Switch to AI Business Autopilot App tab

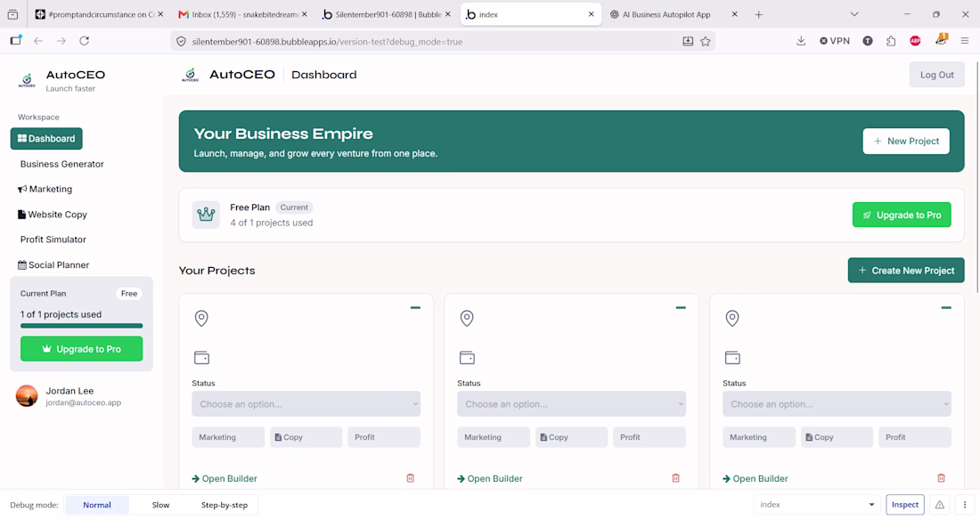[x=666, y=14]
